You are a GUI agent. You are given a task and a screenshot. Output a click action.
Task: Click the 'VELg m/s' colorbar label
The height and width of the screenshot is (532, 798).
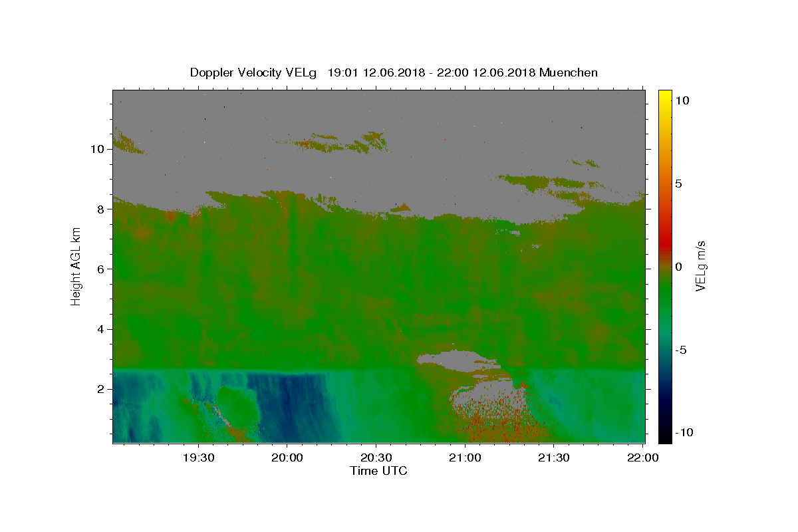click(700, 266)
